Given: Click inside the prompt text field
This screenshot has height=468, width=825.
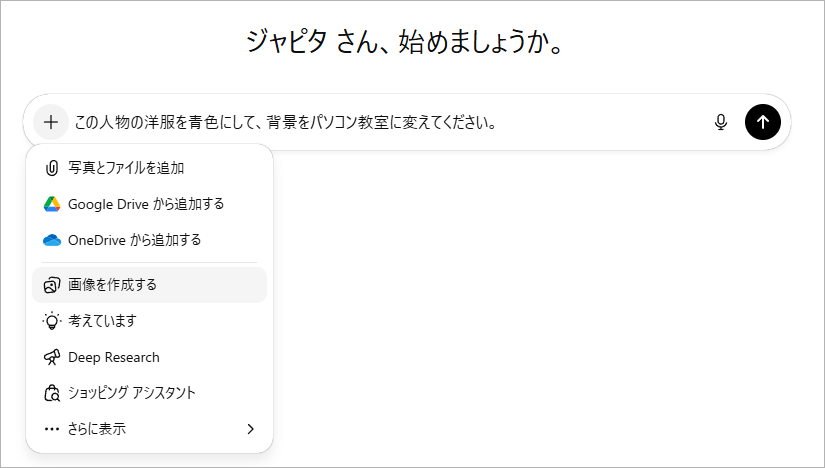Looking at the screenshot, I should [380, 122].
